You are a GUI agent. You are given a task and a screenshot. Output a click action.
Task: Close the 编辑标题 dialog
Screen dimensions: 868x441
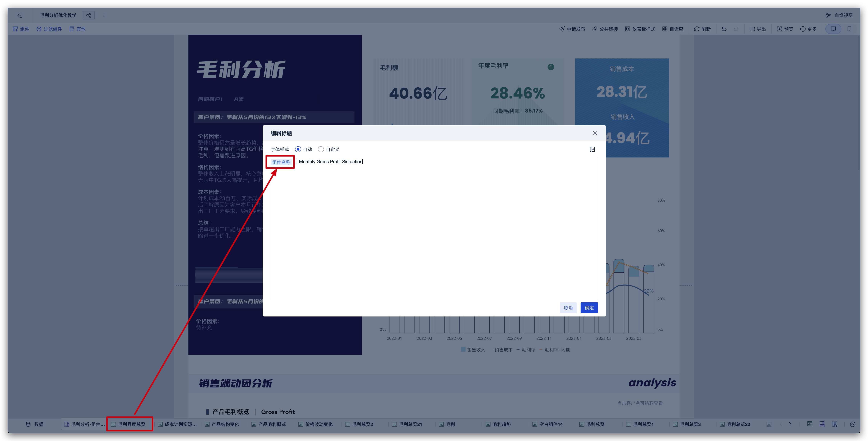595,133
